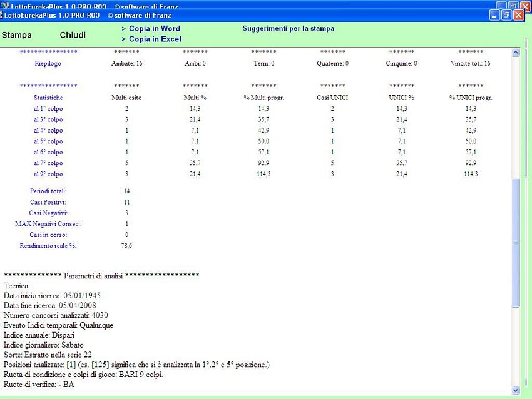
Task: Open Suggerimenti per la stampa
Action: pos(289,29)
